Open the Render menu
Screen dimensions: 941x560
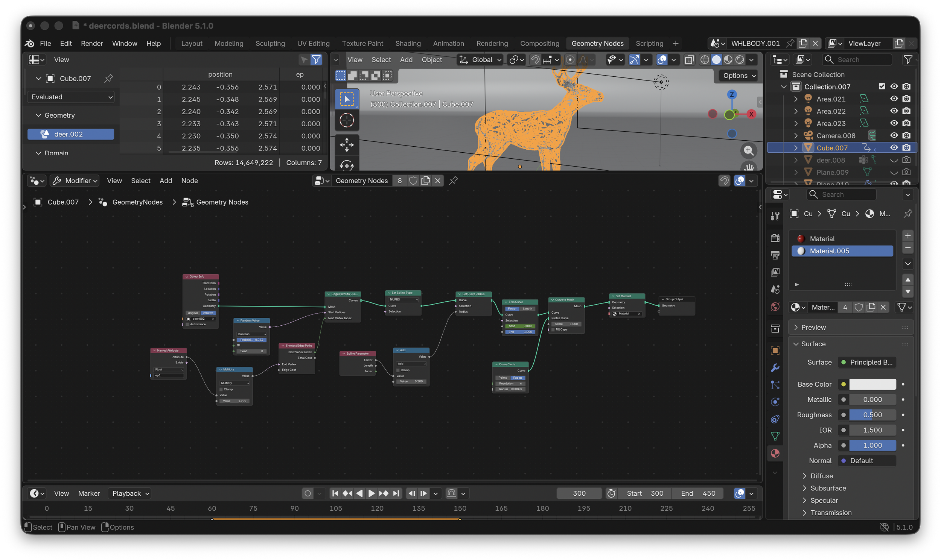pyautogui.click(x=92, y=43)
